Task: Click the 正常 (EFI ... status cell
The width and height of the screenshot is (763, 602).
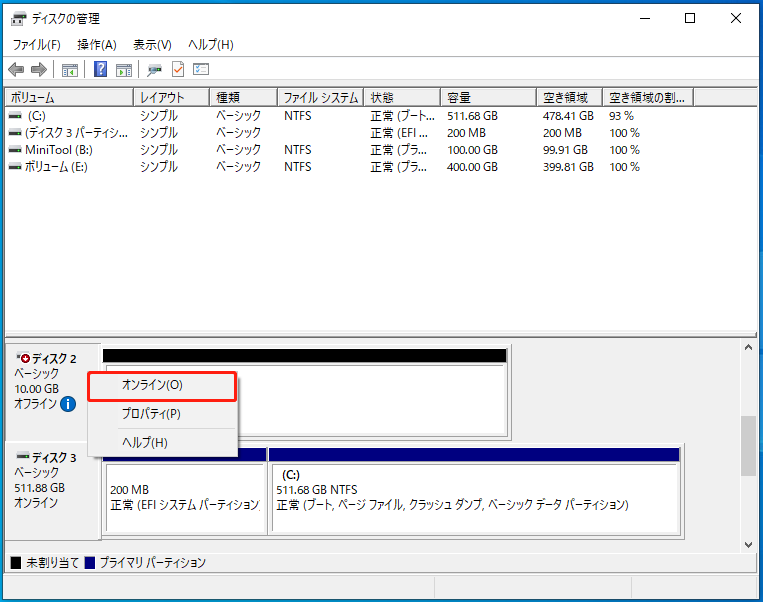Action: coord(399,133)
